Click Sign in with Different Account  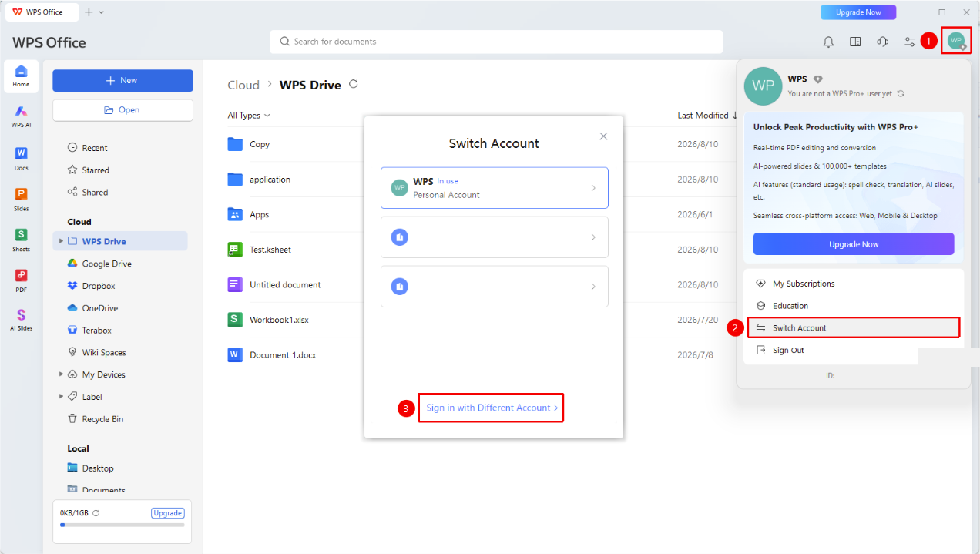click(x=492, y=408)
